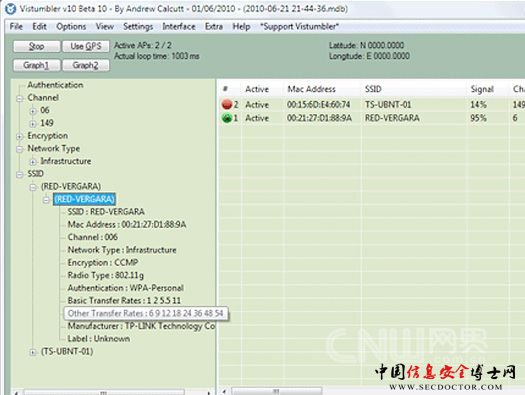The height and width of the screenshot is (395, 525).
Task: Select the Authentication tree item
Action: click(x=55, y=85)
